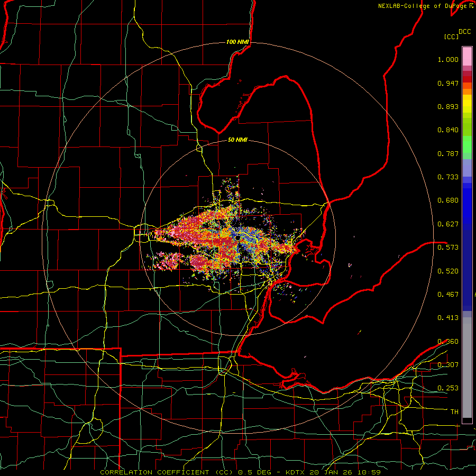
Task: Click the "100 NMI" range ring label
Action: (x=237, y=42)
